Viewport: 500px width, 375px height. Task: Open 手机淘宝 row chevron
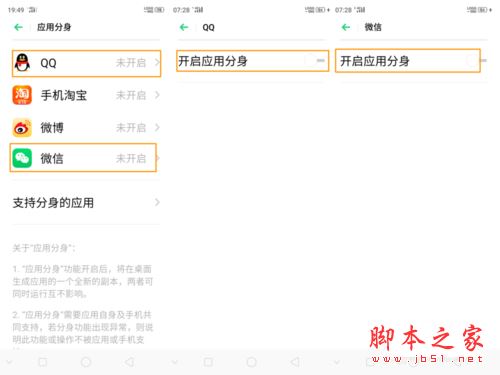[x=157, y=95]
